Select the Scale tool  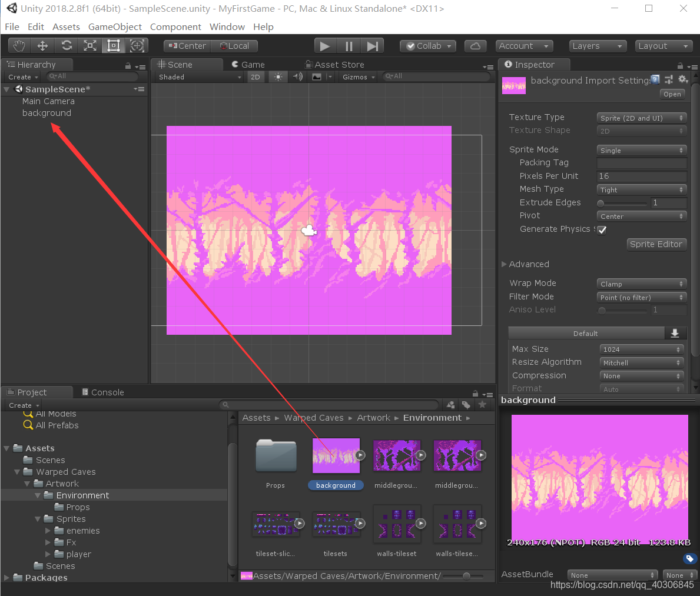[x=90, y=46]
